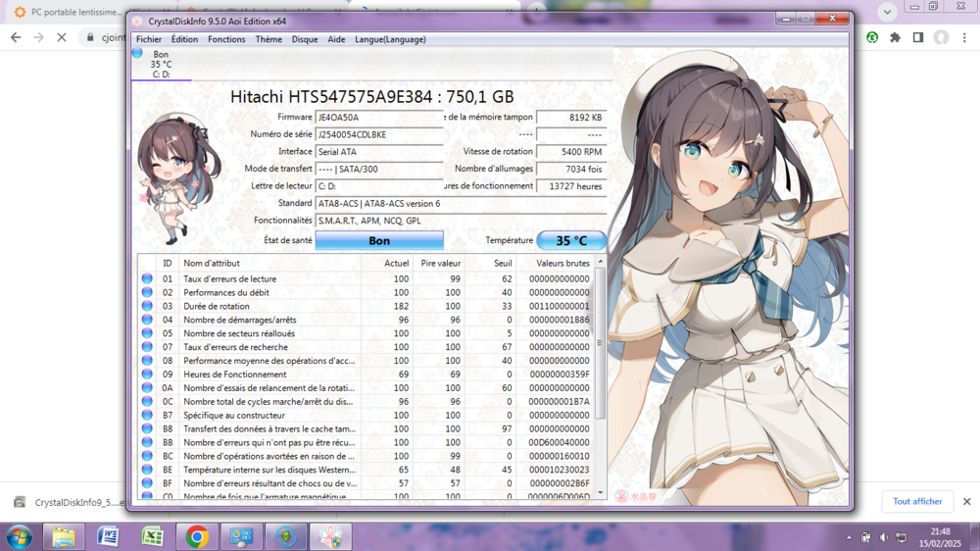Click the 35 °C temperature indicator
This screenshot has width=980, height=551.
[571, 240]
